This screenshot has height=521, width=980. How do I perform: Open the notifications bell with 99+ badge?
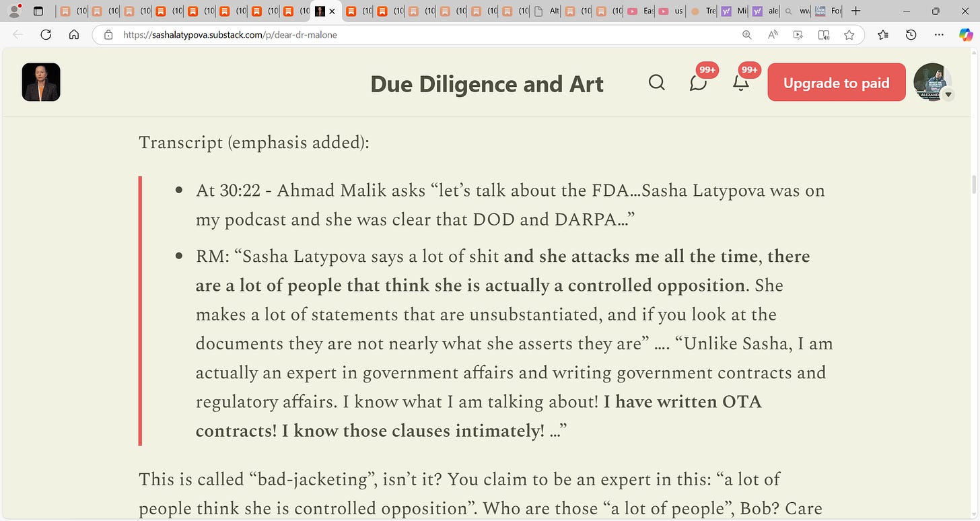[x=740, y=82]
